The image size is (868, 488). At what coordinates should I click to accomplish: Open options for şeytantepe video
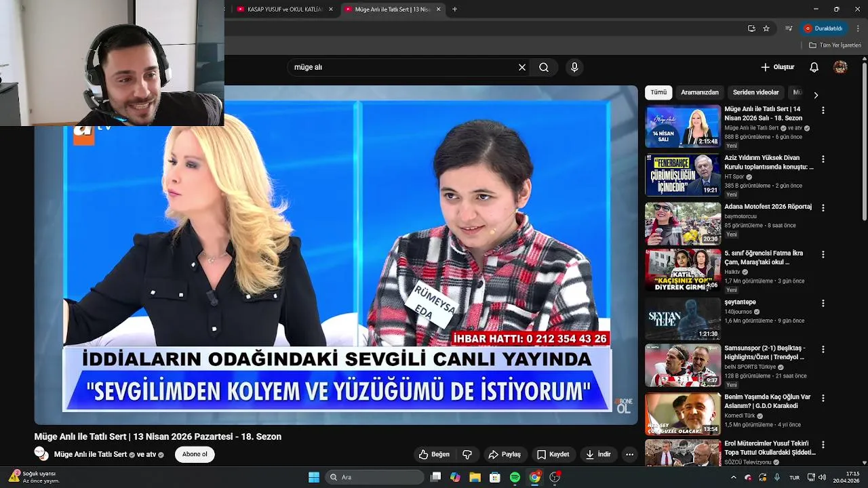(x=823, y=303)
